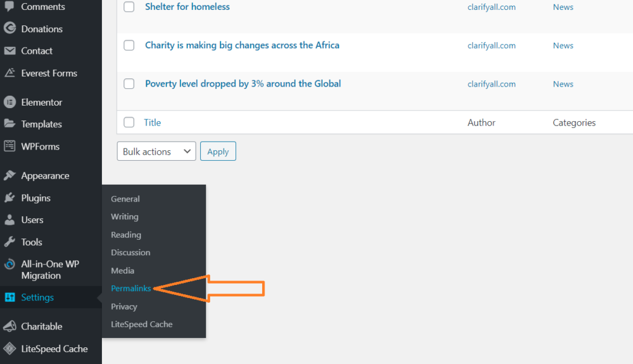Open Reading settings in the submenu
633x364 pixels.
coord(126,235)
